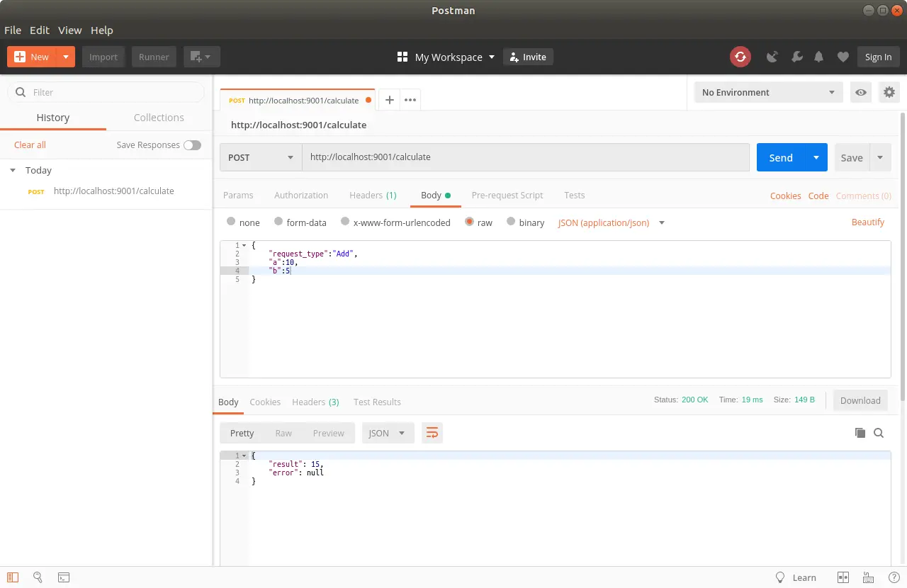Toggle line wrap icon in response
The image size is (907, 588).
point(432,433)
